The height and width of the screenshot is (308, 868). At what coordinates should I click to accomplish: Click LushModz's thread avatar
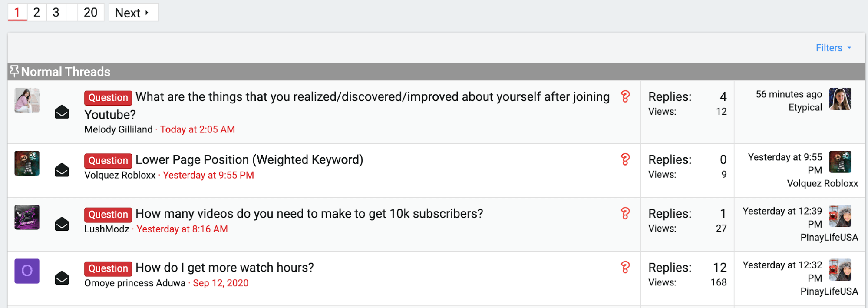27,217
